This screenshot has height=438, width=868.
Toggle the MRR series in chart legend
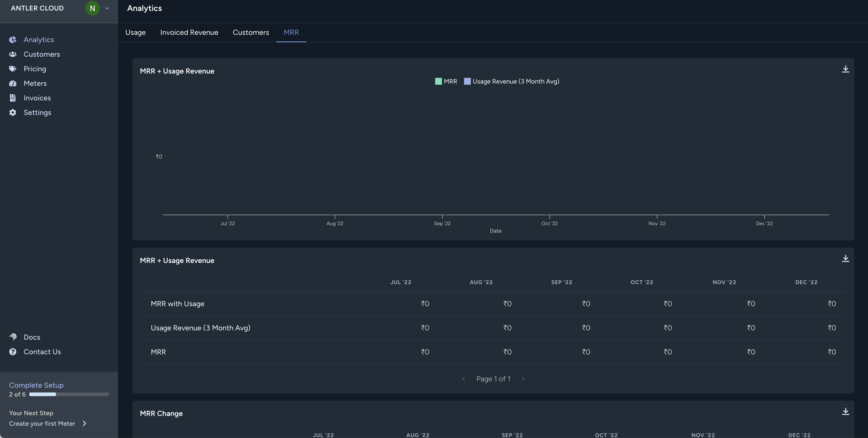[446, 81]
